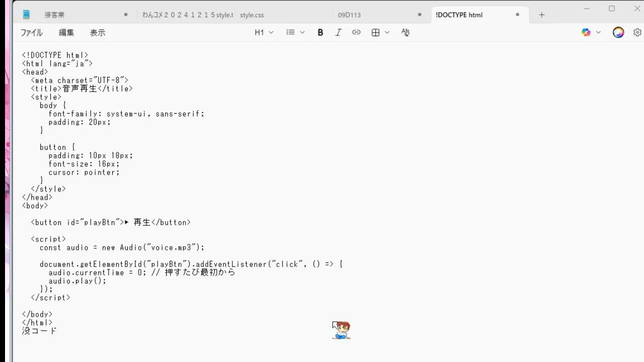This screenshot has height=362, width=644.
Task: Switch to the style.css tab
Action: tap(252, 15)
